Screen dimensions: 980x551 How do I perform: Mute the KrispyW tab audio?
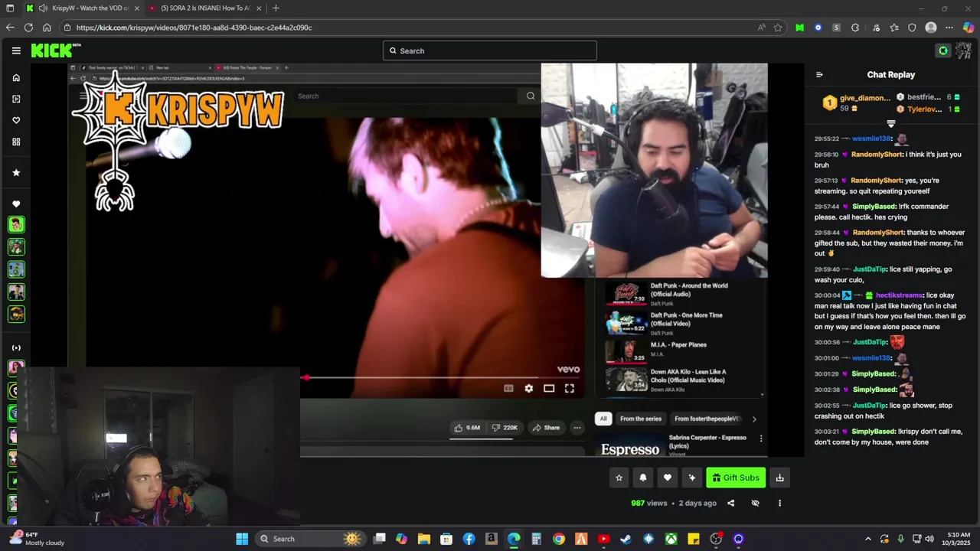(x=43, y=8)
